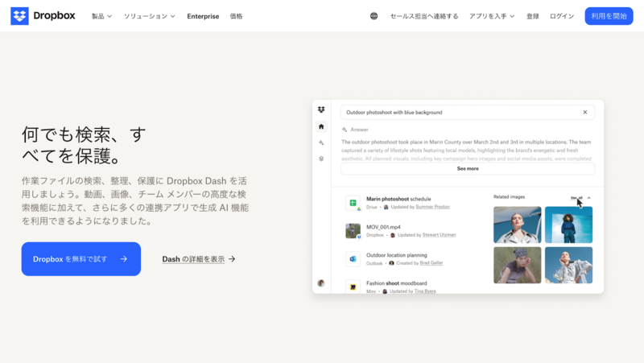Click セールス担当へ連絡する link
The image size is (644, 363).
pos(424,16)
